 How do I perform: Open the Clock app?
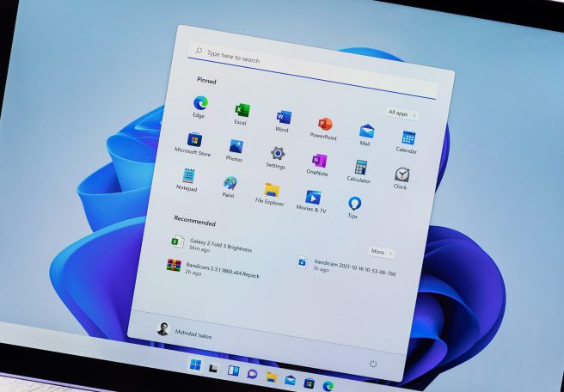pyautogui.click(x=401, y=179)
